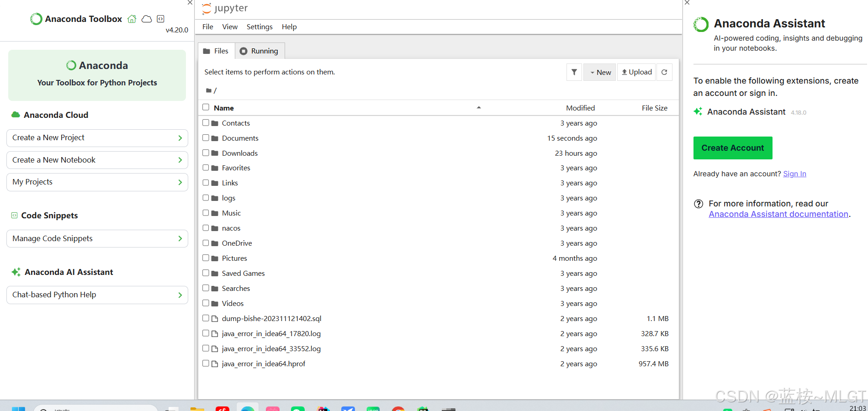Open the Help menu
The width and height of the screenshot is (868, 411).
coord(289,27)
